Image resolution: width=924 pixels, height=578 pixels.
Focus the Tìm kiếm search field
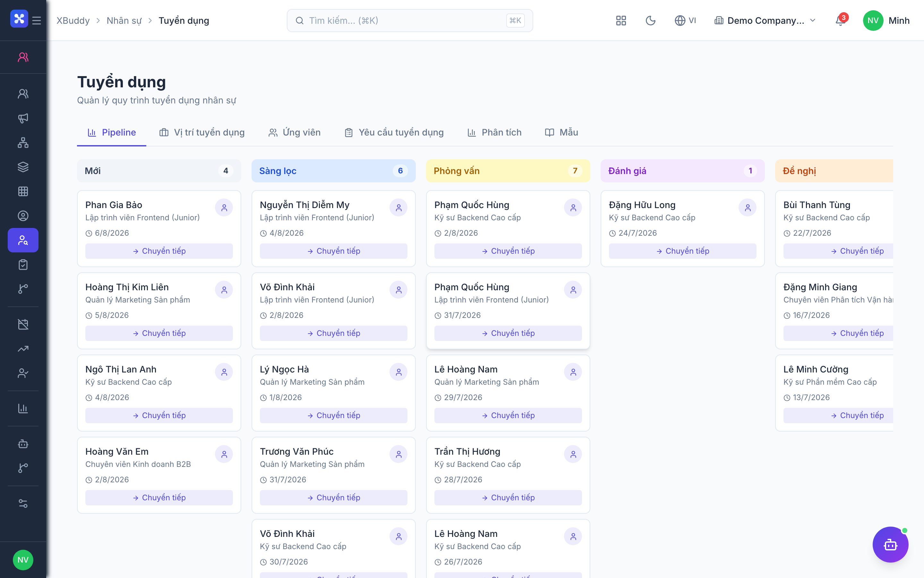coord(410,20)
